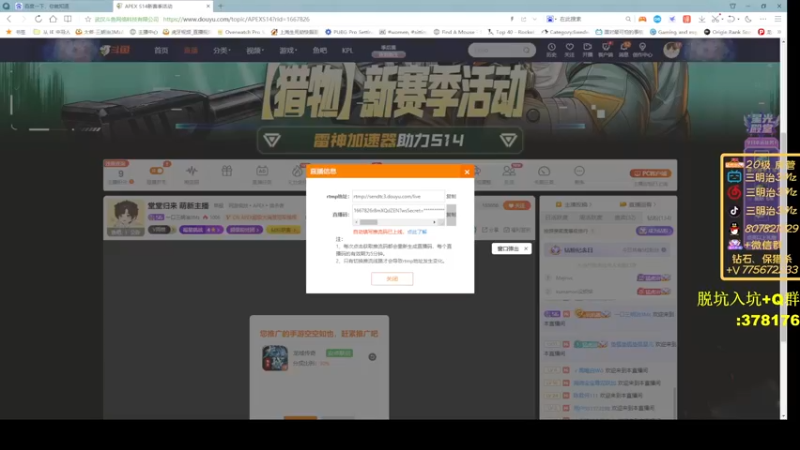Click the mobile game thumbnail in promotion card
Viewport: 800px width, 450px height.
point(275,358)
